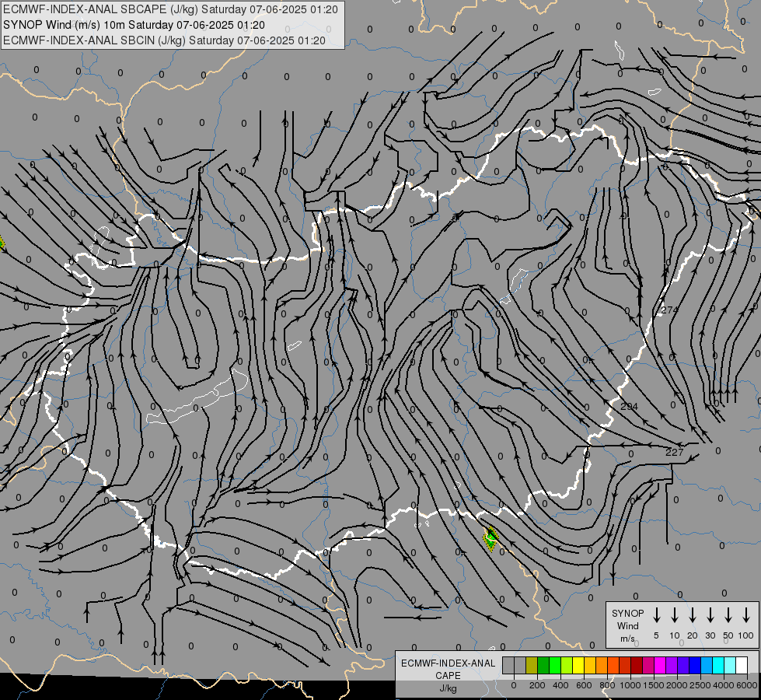This screenshot has width=761, height=700.
Task: Click the 274 value on the map
Action: tap(670, 310)
